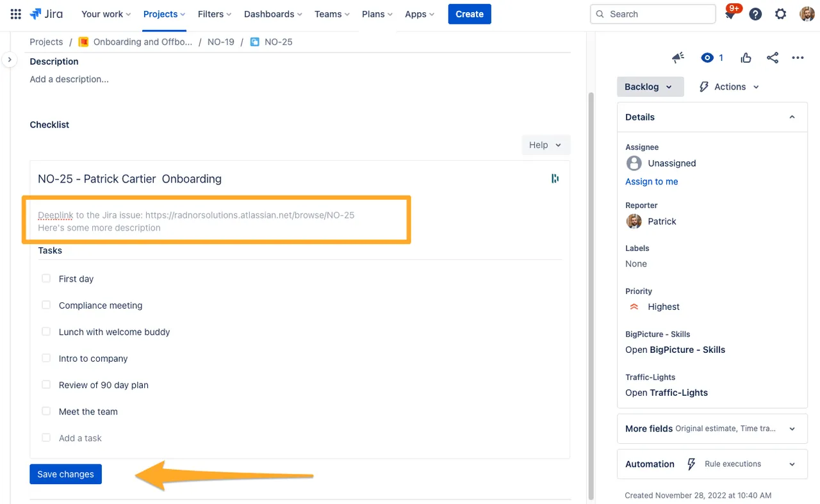Open the app switcher grid icon
The height and width of the screenshot is (504, 820).
(15, 14)
